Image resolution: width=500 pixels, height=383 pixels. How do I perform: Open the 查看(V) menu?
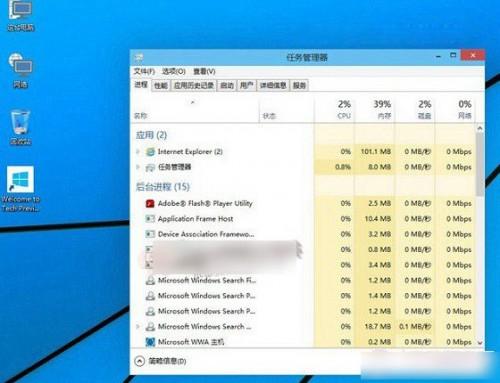(x=204, y=71)
